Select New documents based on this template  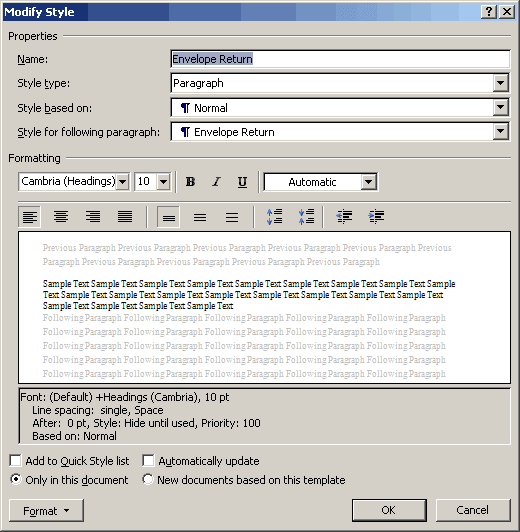coord(244,480)
